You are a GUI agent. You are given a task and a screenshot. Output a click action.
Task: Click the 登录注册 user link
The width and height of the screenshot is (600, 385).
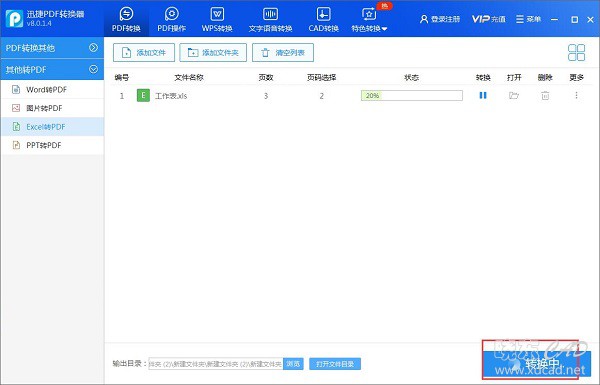click(440, 19)
